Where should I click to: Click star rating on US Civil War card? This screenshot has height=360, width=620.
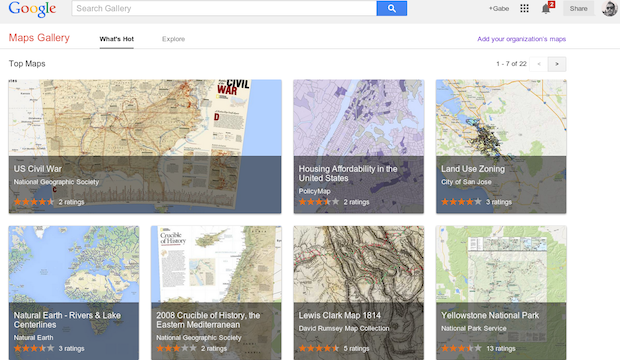click(x=34, y=202)
